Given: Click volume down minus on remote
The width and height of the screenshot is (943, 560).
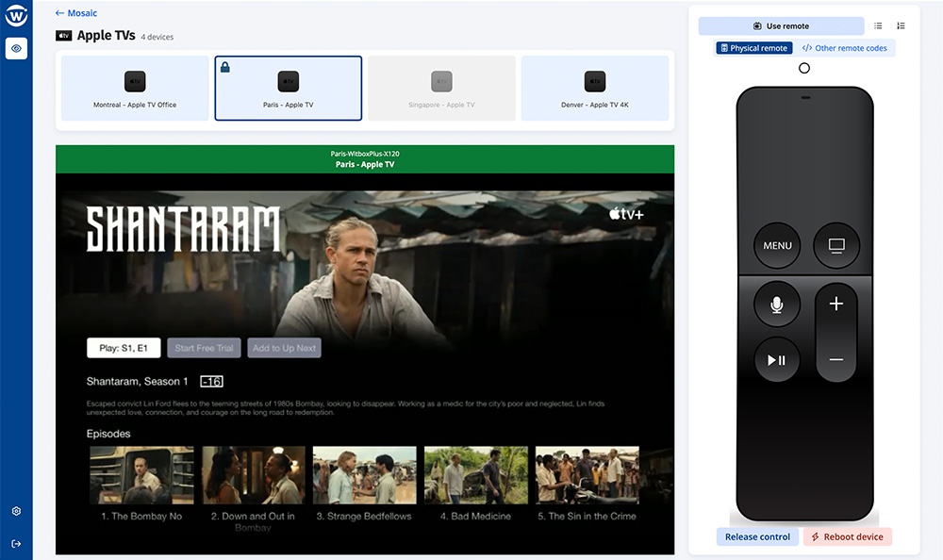Looking at the screenshot, I should 835,360.
